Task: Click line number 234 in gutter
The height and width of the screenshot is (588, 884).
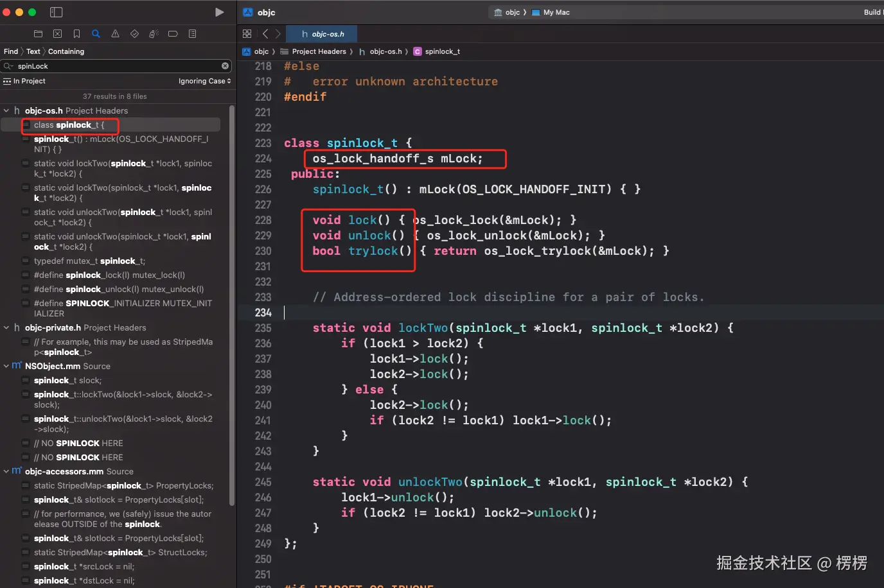Action: pos(263,313)
